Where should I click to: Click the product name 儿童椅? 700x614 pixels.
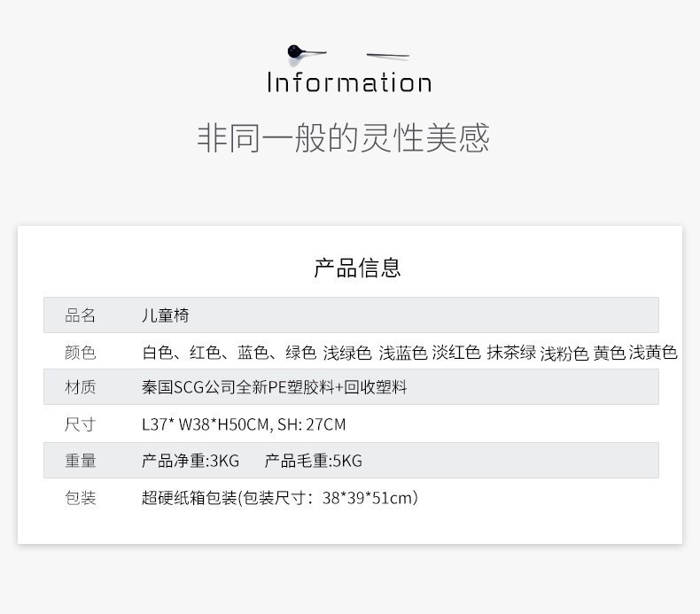tap(166, 315)
